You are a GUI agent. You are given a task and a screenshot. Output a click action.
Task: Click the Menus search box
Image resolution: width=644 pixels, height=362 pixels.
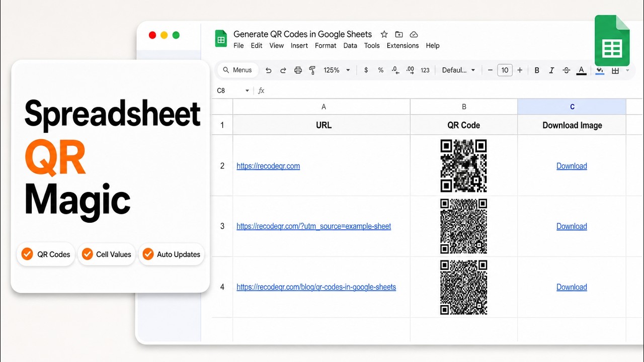pos(237,70)
